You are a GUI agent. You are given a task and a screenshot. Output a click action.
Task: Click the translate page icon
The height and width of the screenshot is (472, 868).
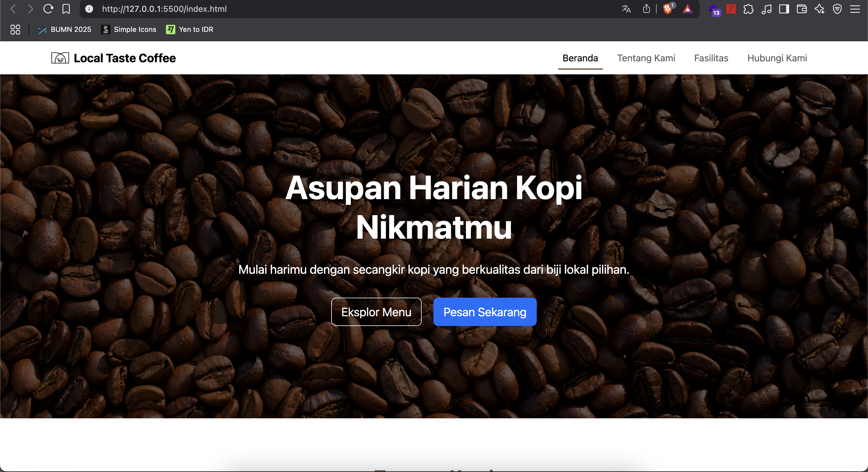(626, 9)
